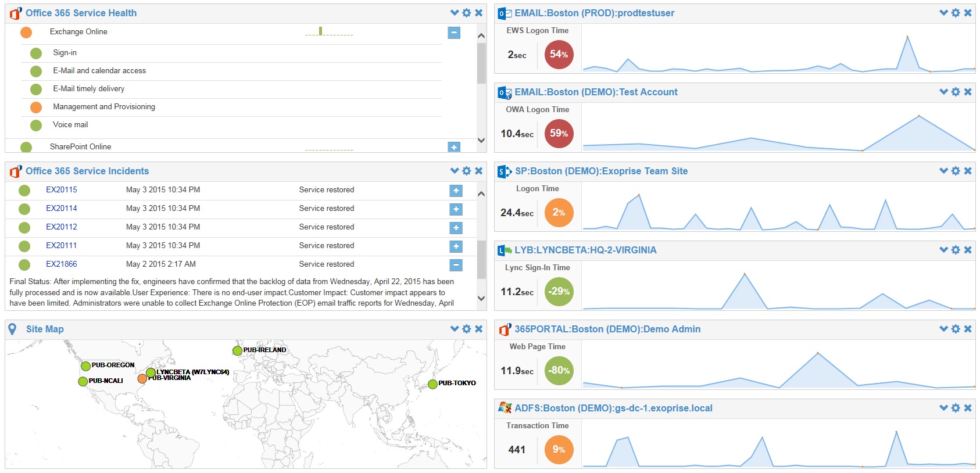980x473 pixels.
Task: Click Lync icon beside LYB:LYNCBETA title
Action: click(x=505, y=250)
